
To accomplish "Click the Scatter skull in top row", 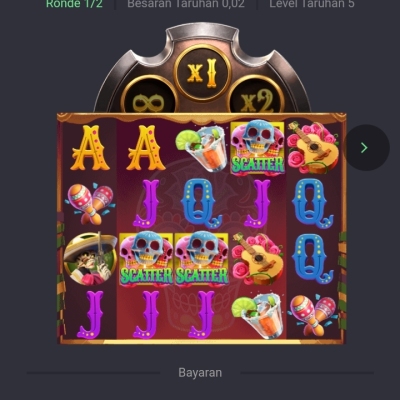I will pos(257,148).
